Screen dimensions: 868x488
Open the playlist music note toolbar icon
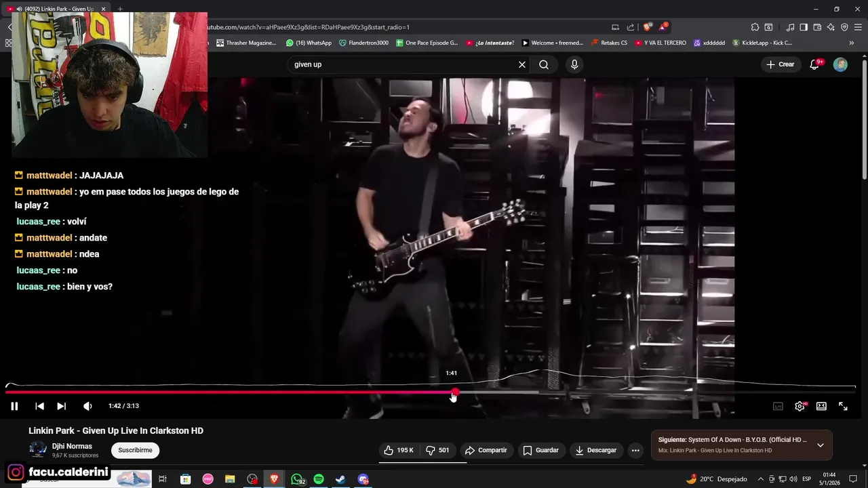tap(790, 27)
